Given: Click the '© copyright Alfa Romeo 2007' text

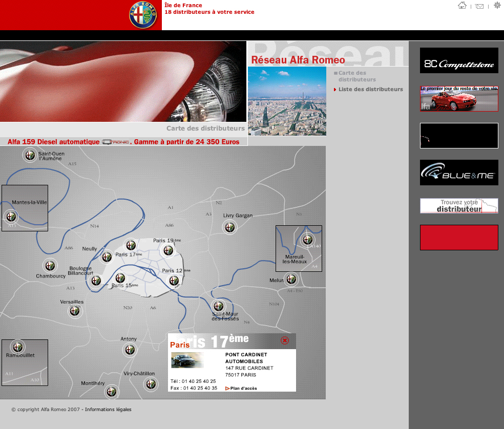Looking at the screenshot, I should [x=45, y=410].
